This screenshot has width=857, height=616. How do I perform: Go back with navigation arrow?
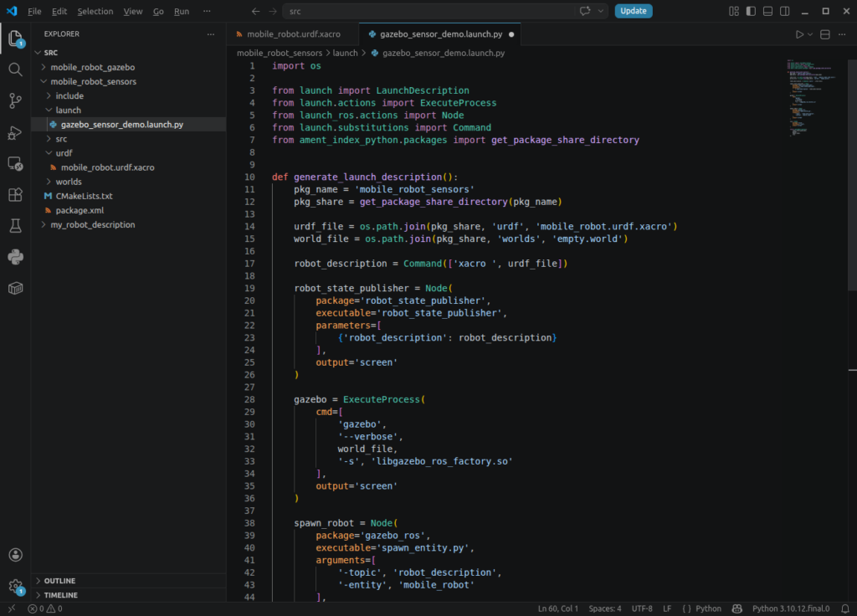pyautogui.click(x=255, y=11)
